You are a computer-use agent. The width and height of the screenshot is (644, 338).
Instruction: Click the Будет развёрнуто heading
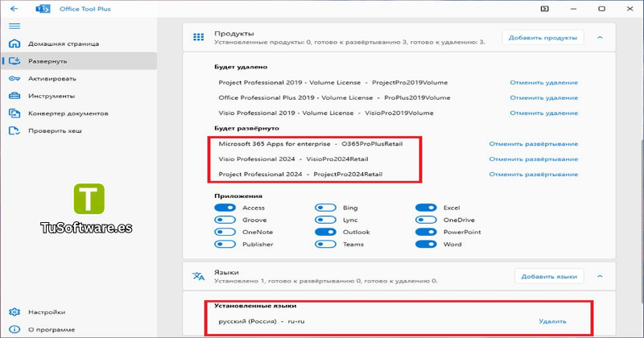point(246,128)
